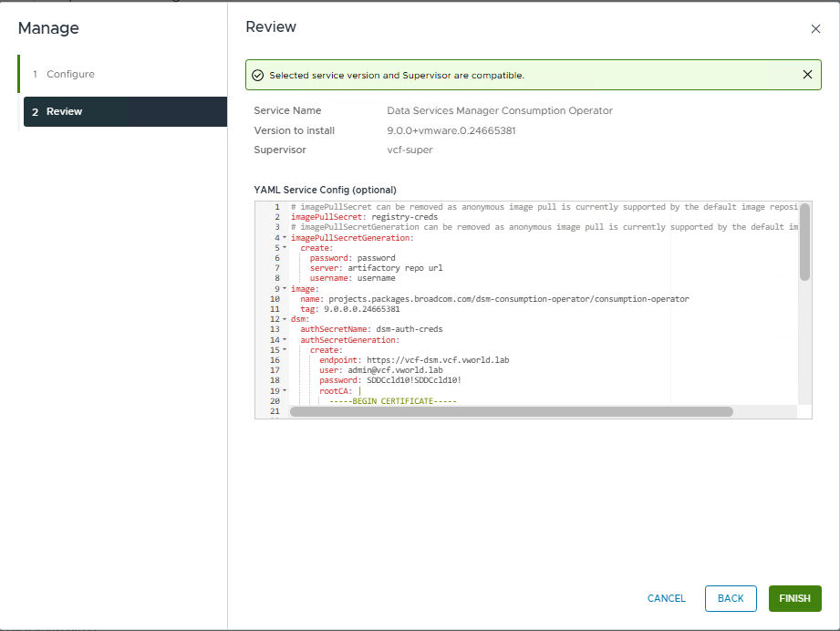Click the YAML editor vertical scrollbar thumb
Screen dimensions: 840x631
coord(804,242)
